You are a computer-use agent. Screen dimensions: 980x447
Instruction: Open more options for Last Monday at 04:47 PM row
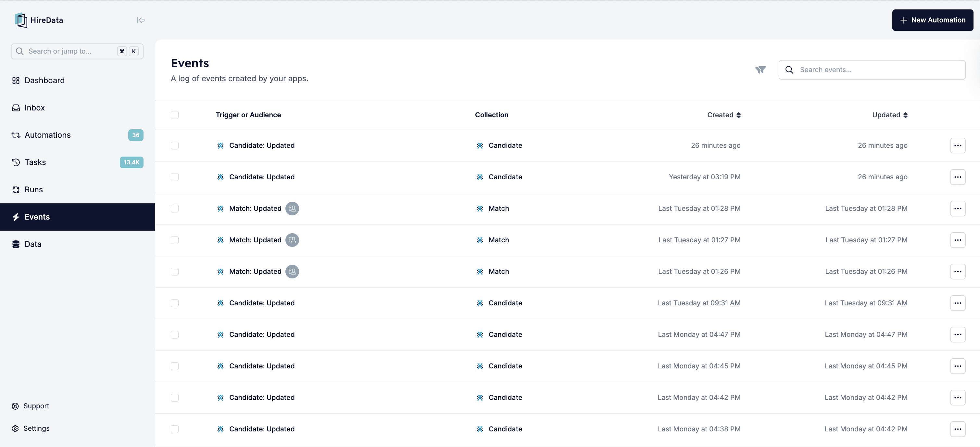(958, 335)
